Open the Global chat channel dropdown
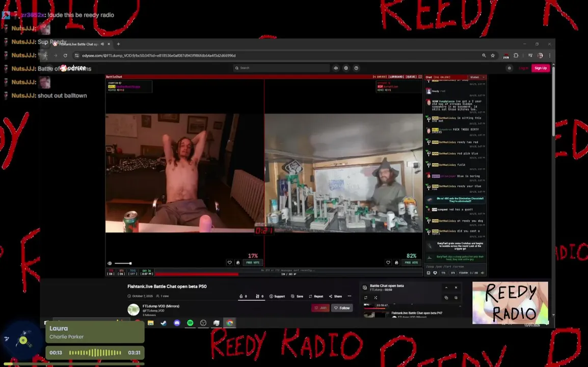The image size is (588, 367). point(477,77)
